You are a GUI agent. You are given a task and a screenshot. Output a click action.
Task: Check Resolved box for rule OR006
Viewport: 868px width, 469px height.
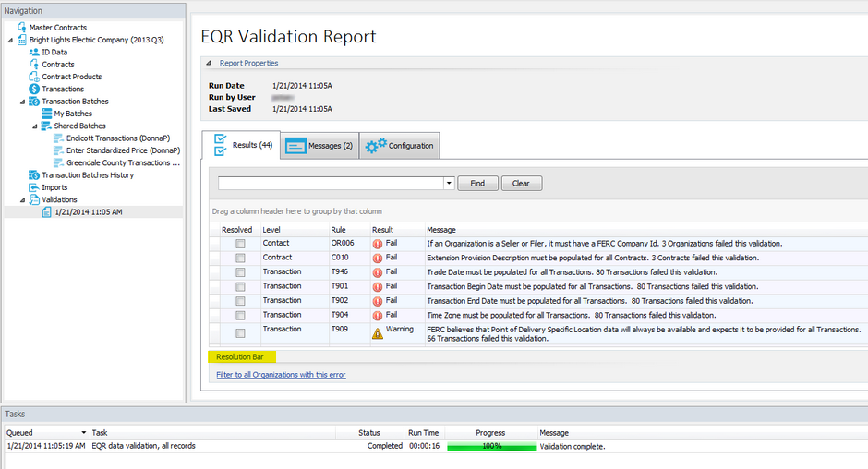240,244
